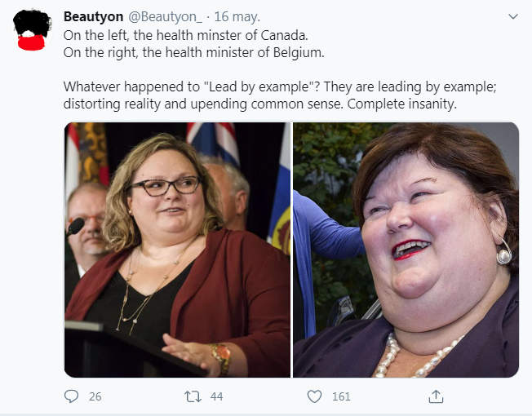Viewport: 532px width, 416px height.
Task: Open the share menu via upload icon
Action: (x=436, y=396)
